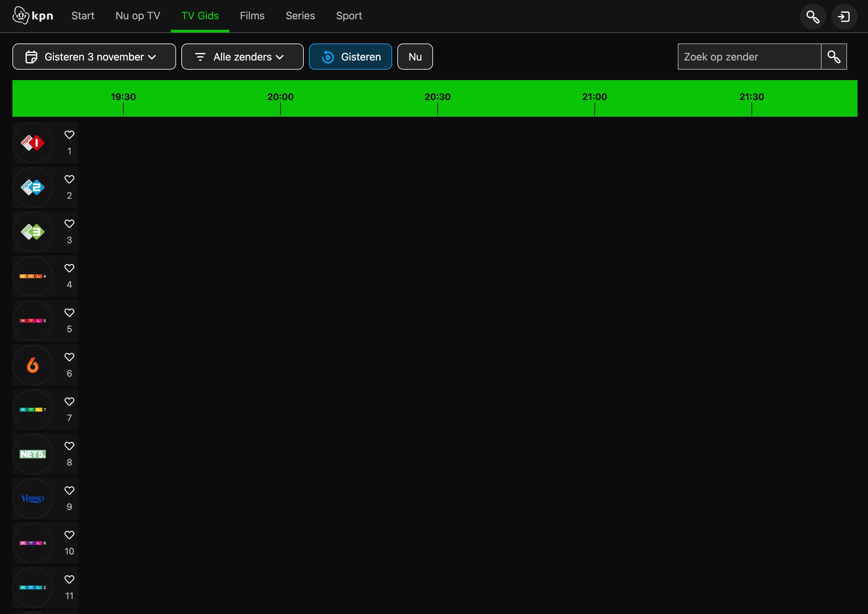
Task: Mark channel 10 as favorite
Action: click(x=69, y=535)
